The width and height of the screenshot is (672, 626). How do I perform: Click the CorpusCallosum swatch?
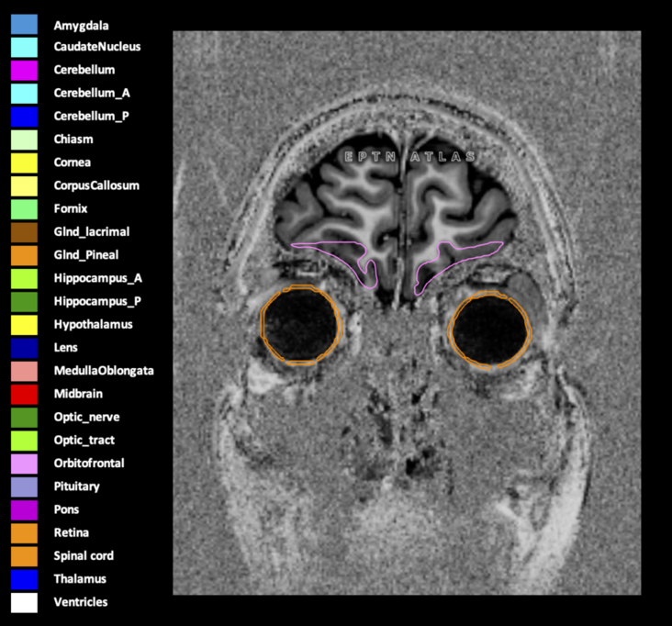coord(24,186)
